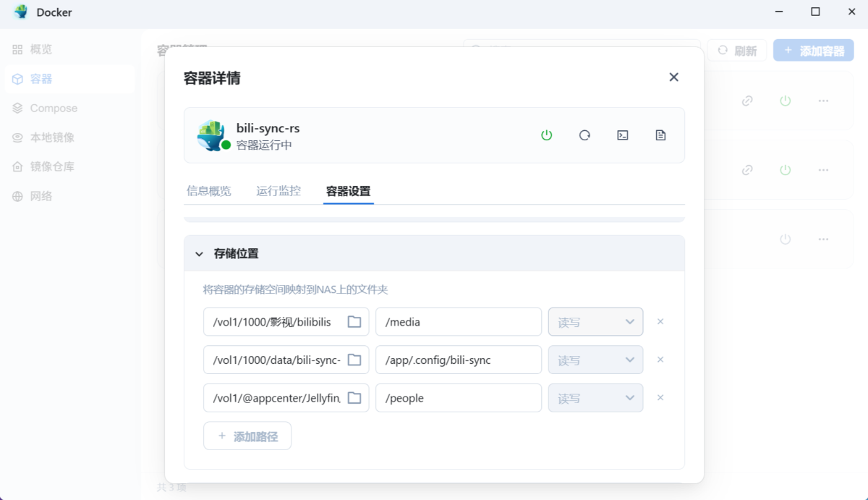The width and height of the screenshot is (868, 500).
Task: Remove the /people path mapping with its X
Action: point(660,397)
